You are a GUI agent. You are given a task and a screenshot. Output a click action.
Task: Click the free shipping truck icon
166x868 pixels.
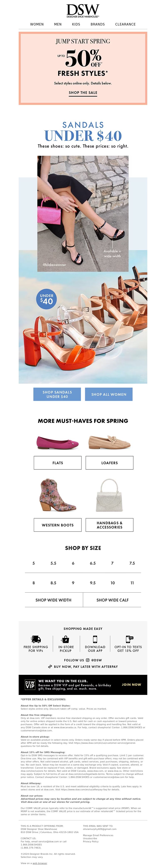[x=36, y=639]
